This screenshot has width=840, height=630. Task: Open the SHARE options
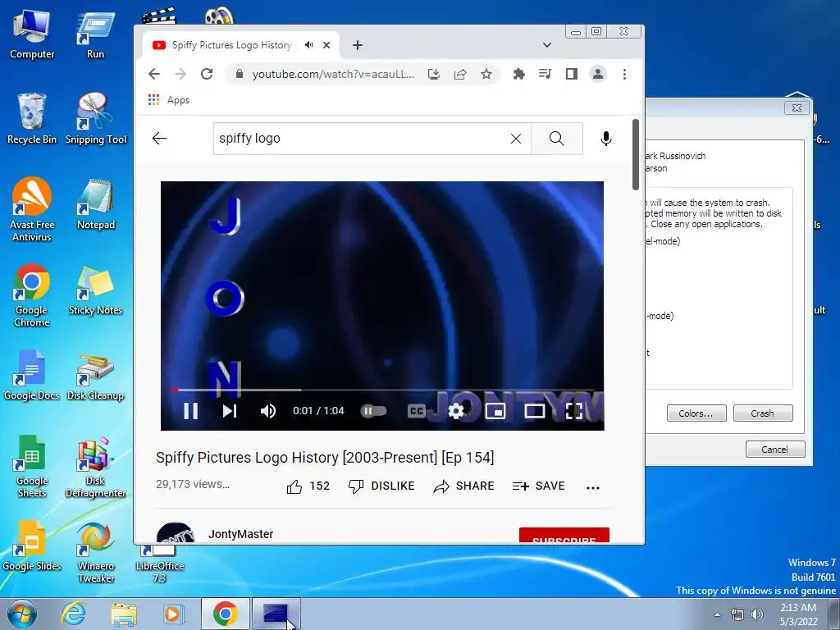(x=464, y=486)
